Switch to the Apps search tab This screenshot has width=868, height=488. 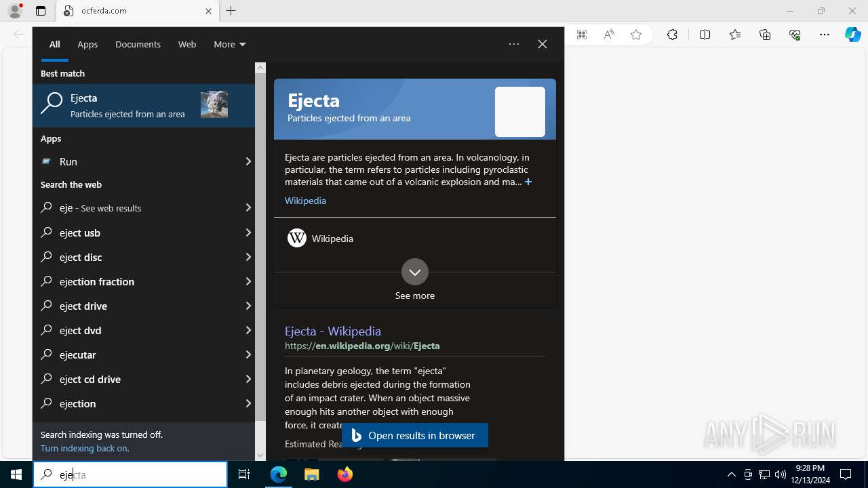(x=87, y=44)
